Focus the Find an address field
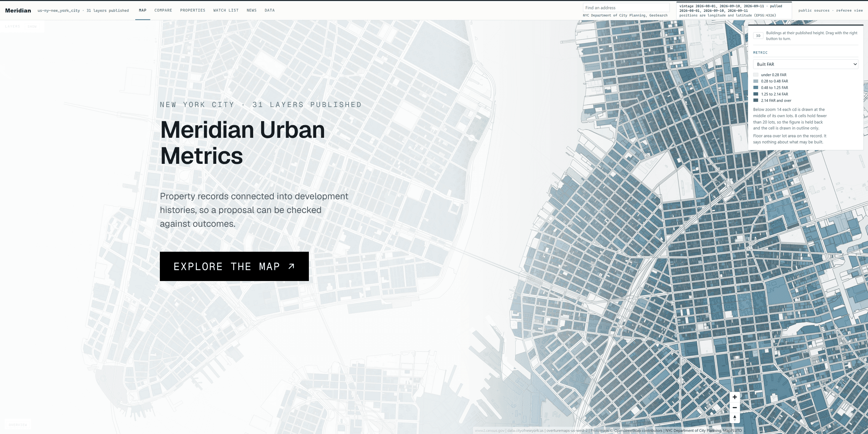 626,8
